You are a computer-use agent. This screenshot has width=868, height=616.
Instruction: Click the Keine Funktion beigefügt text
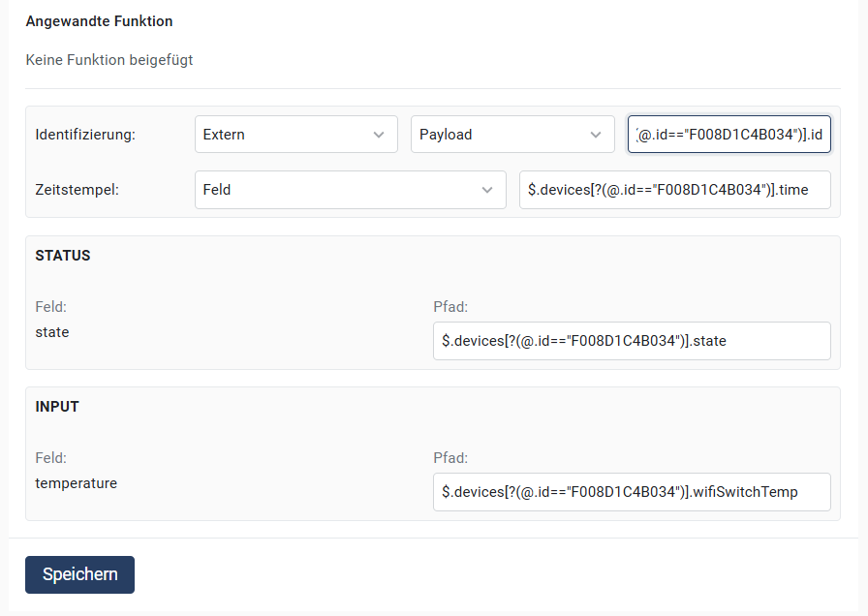109,60
